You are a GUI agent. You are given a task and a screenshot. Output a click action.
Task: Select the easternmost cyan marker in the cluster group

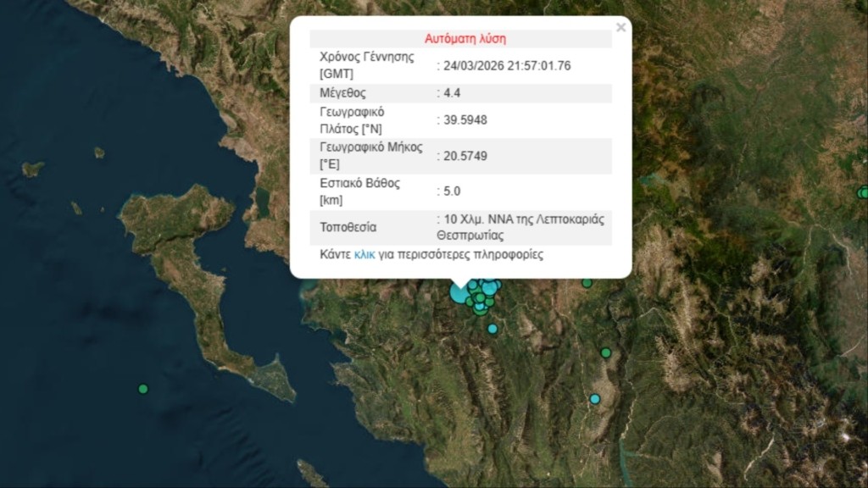489,289
